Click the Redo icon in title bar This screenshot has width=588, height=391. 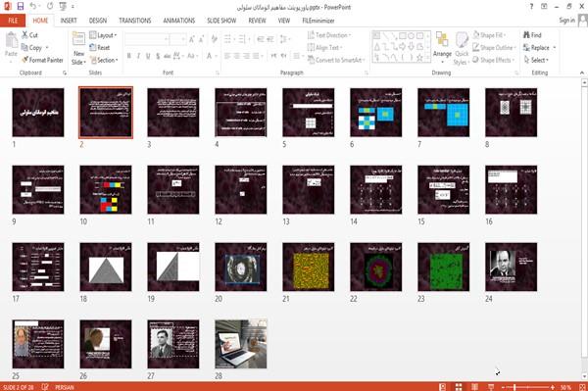point(50,7)
